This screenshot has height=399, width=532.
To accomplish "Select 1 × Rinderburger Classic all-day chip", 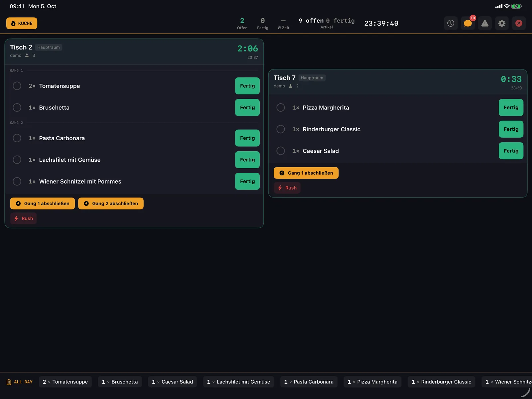I will (442, 382).
